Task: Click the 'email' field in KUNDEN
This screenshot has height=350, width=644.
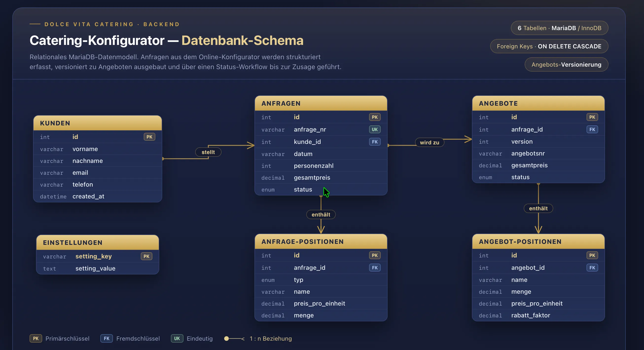Action: [97, 173]
